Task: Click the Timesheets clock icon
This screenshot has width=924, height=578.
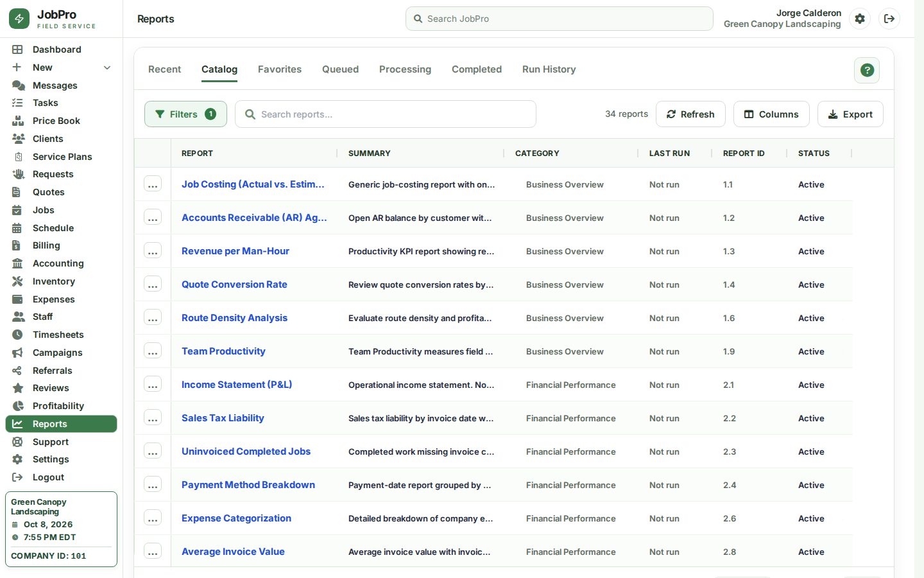Action: click(x=17, y=335)
